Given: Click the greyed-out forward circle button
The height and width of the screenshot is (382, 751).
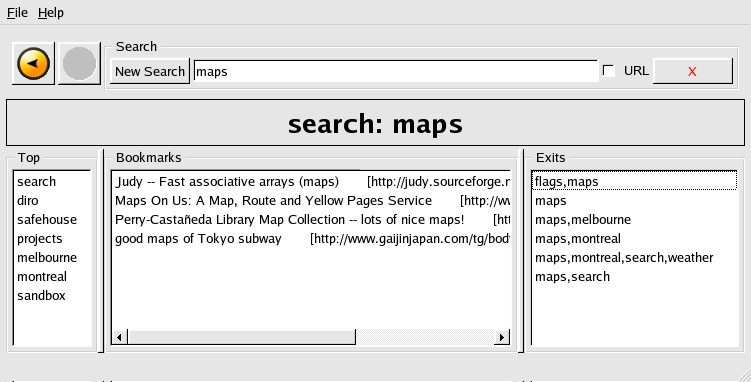Looking at the screenshot, I should (80, 63).
